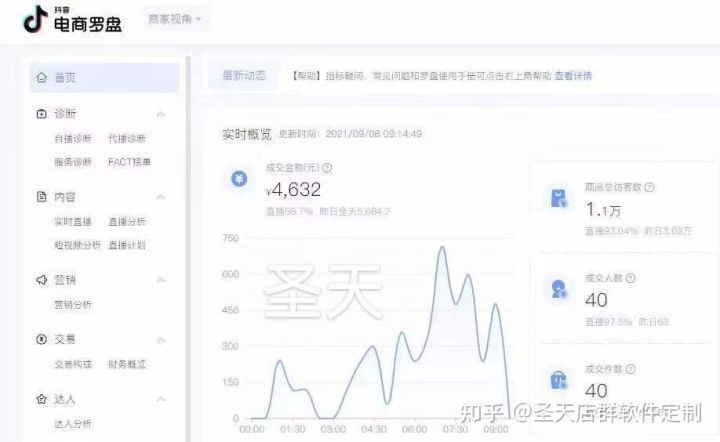Click the chart's highest peak near 07:00
Screen dimensions: 720x442
click(442, 248)
